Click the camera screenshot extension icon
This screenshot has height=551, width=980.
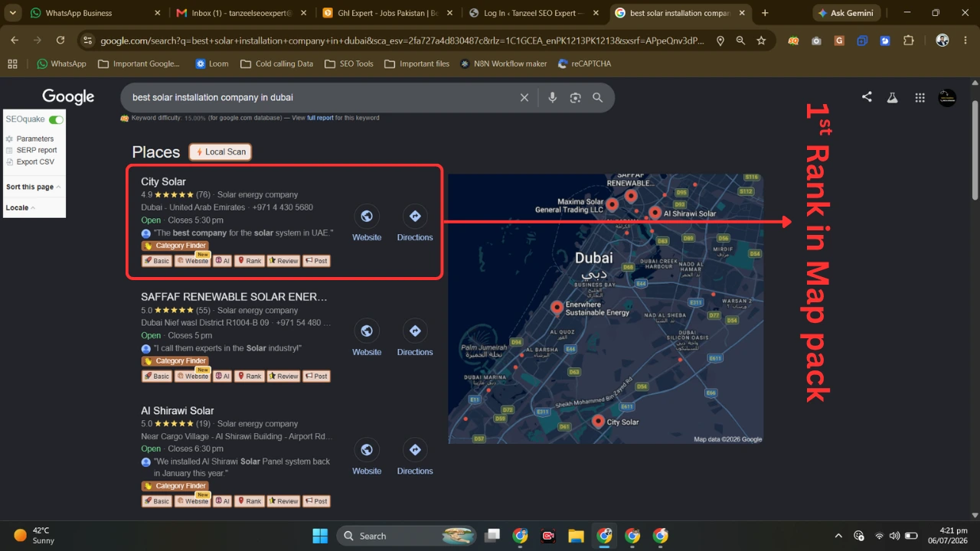point(816,41)
